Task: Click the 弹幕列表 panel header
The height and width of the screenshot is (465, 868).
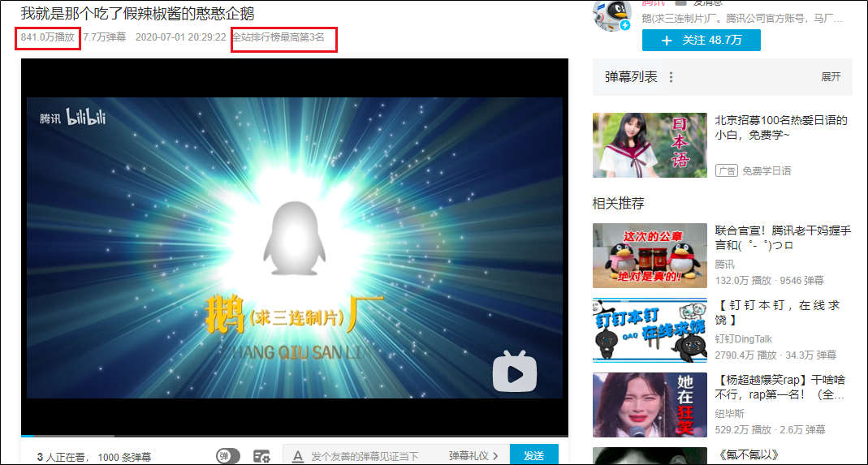Action: click(723, 77)
